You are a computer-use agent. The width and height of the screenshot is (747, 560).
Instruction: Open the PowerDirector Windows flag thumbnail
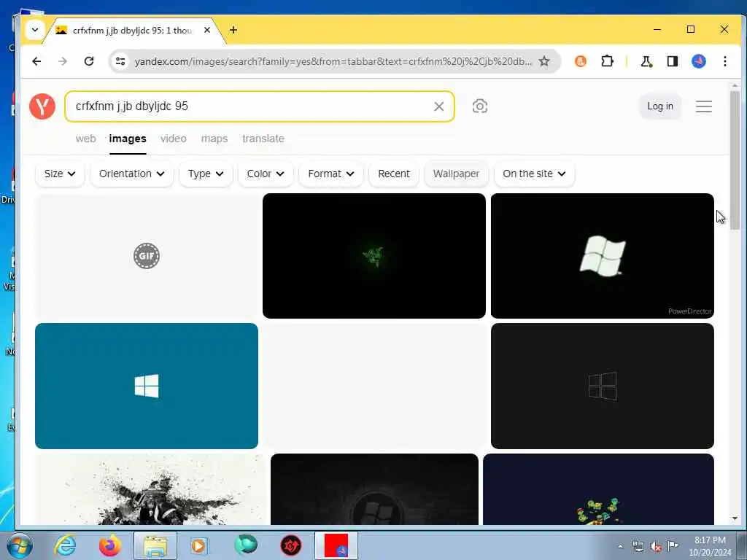click(x=602, y=256)
